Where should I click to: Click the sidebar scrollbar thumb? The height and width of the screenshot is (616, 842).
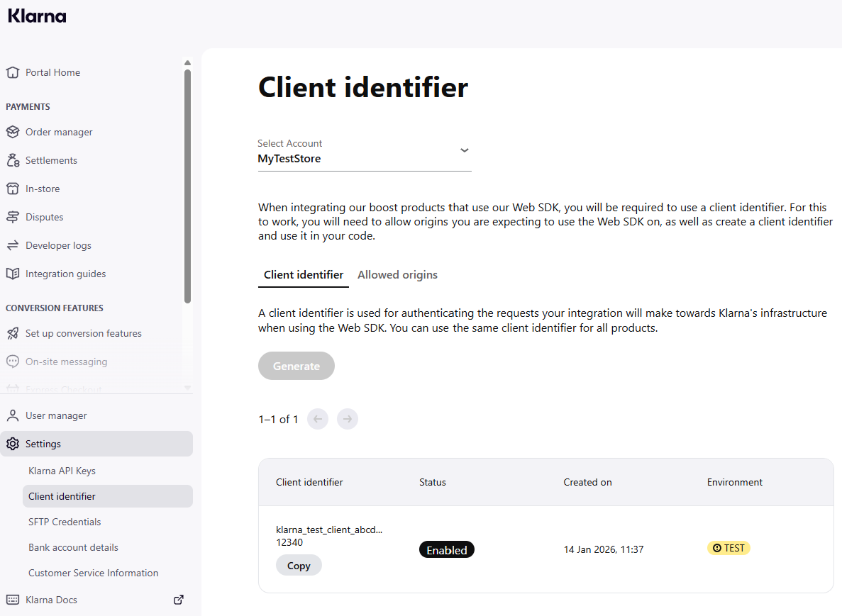187,186
